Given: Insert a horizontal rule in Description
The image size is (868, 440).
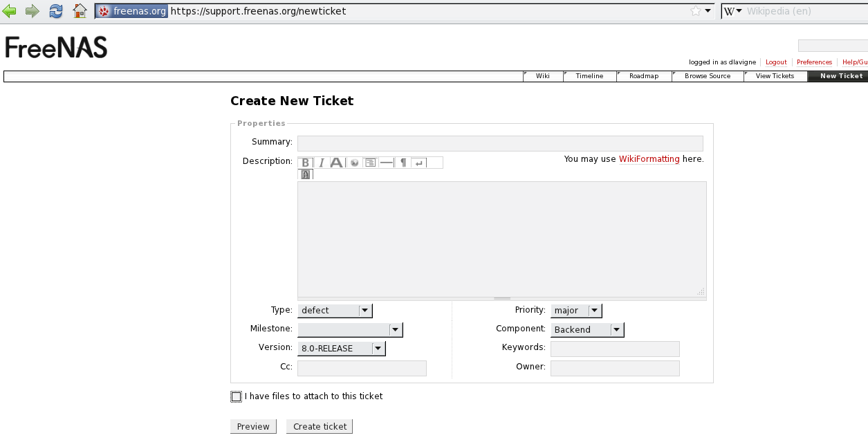Looking at the screenshot, I should (386, 163).
